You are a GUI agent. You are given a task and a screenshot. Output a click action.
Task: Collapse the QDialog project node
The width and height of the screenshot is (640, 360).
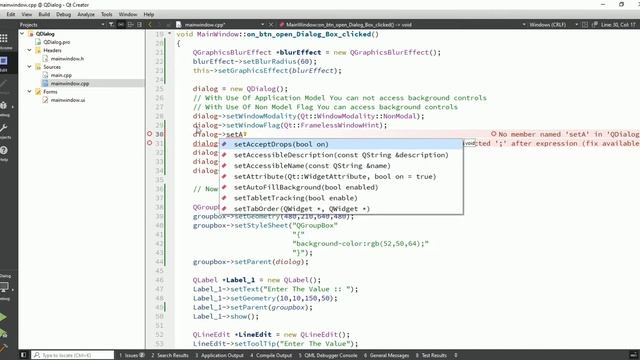(22, 34)
